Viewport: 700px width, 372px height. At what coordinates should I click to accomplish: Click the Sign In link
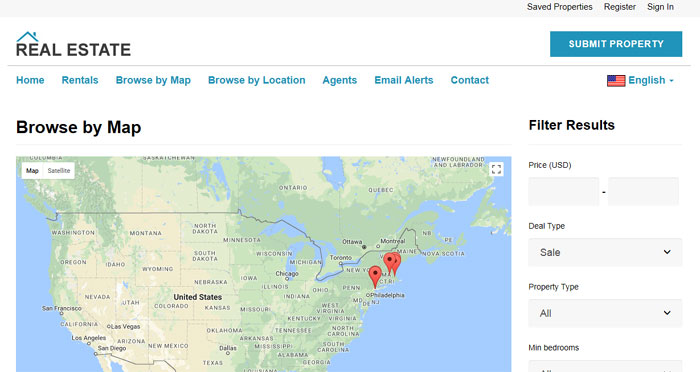click(x=660, y=7)
